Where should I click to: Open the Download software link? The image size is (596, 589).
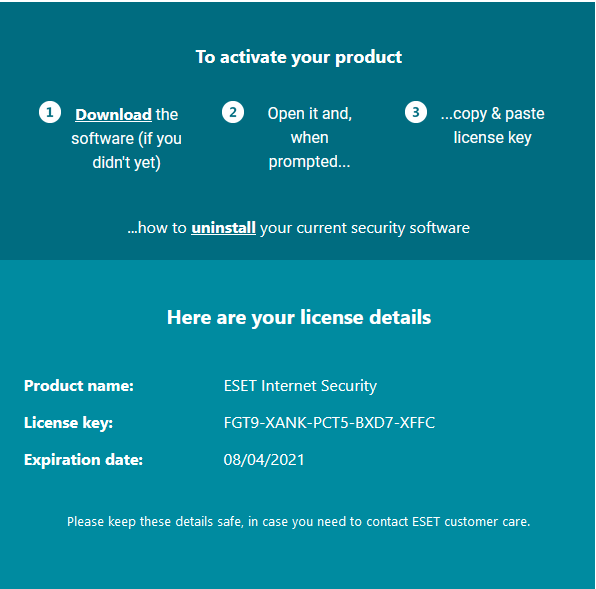[113, 114]
